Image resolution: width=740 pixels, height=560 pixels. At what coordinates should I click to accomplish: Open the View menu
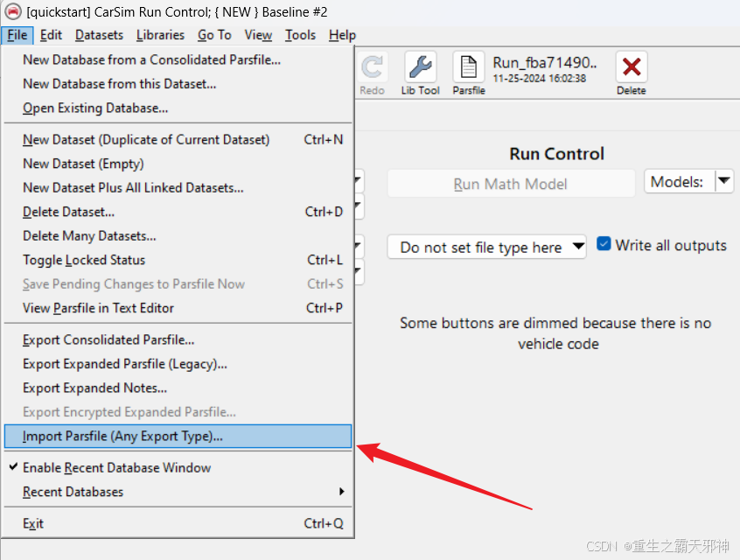pos(258,35)
